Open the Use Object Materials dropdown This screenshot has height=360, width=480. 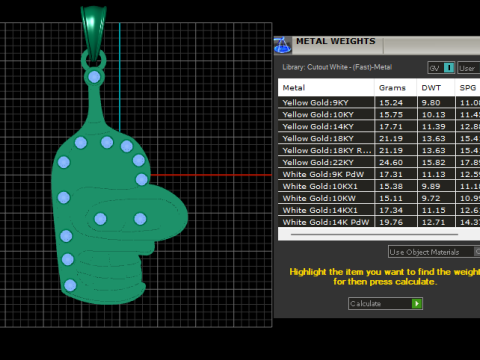coord(434,252)
